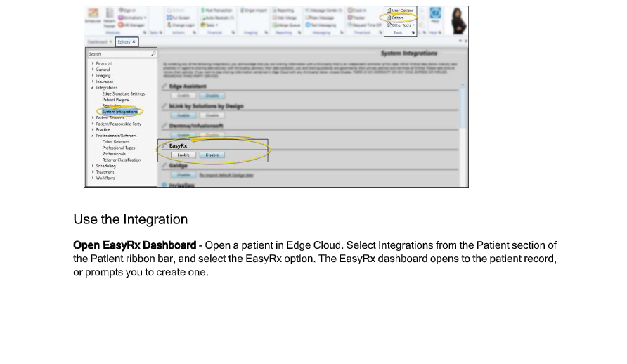Click the Tools group dialog launcher
627x364 pixels.
[413, 32]
